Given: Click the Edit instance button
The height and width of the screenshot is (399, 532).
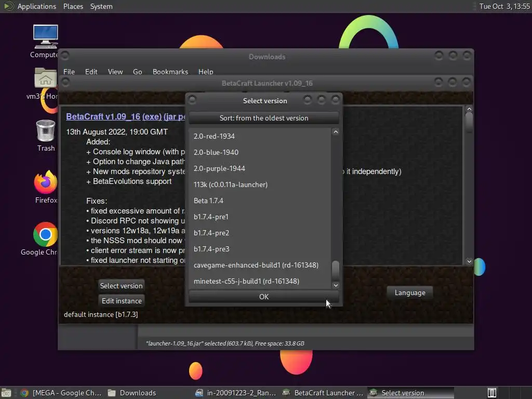Looking at the screenshot, I should click(x=122, y=301).
